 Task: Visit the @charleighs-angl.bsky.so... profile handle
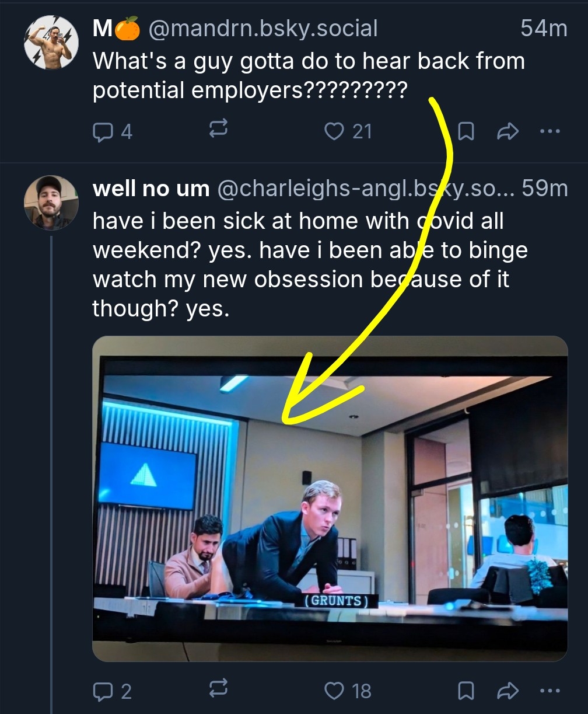pos(364,188)
